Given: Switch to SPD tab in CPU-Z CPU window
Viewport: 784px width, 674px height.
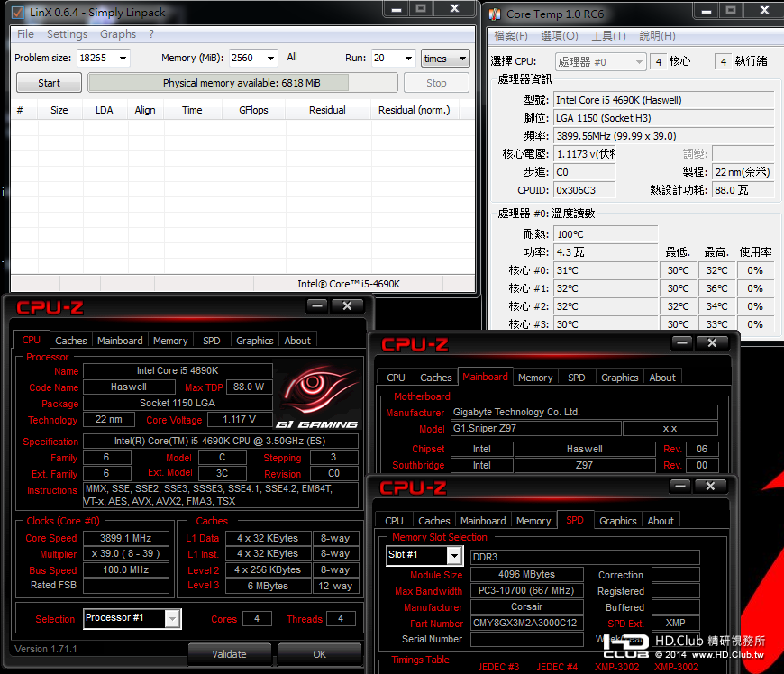Looking at the screenshot, I should [x=212, y=341].
